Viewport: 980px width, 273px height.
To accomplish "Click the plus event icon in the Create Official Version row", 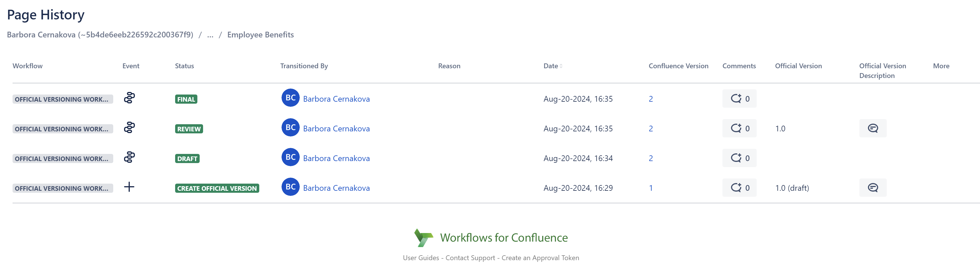I will 129,187.
